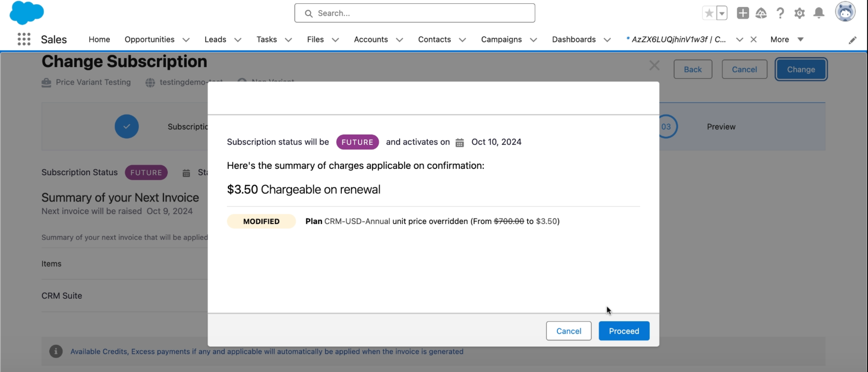
Task: Go to the Home tab
Action: click(99, 39)
